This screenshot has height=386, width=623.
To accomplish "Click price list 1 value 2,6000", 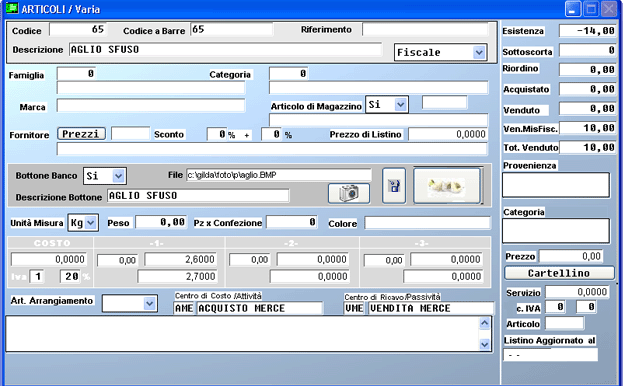I will click(x=180, y=259).
